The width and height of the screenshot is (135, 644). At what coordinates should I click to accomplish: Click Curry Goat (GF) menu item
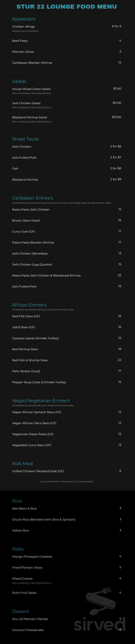(24, 232)
